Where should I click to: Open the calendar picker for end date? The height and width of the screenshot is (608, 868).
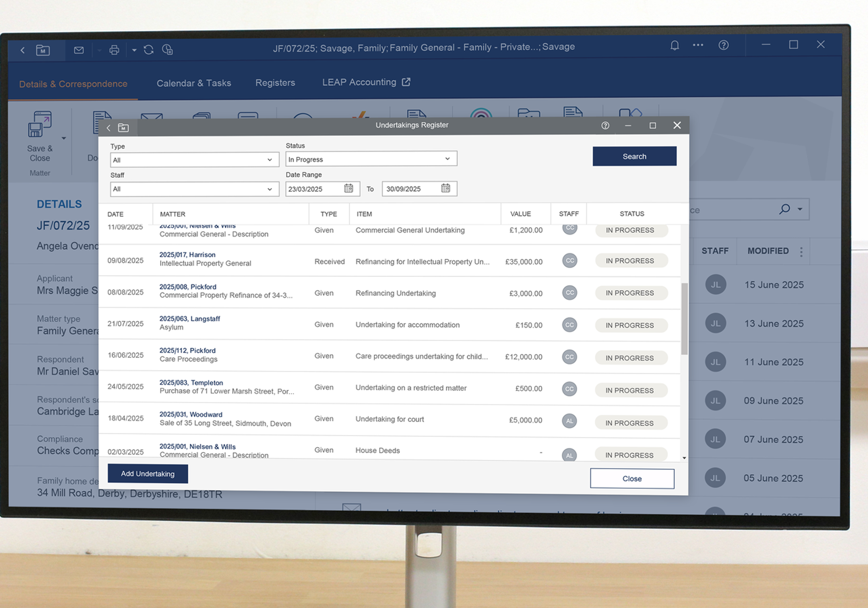coord(445,188)
